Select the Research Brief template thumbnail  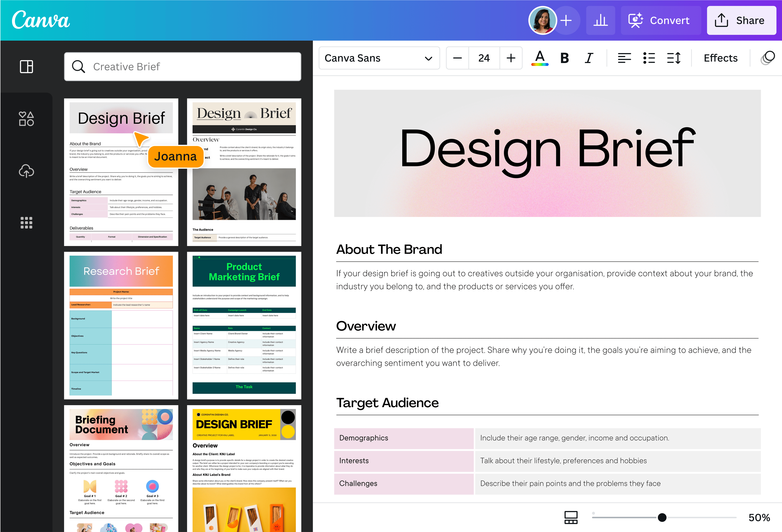coord(121,325)
